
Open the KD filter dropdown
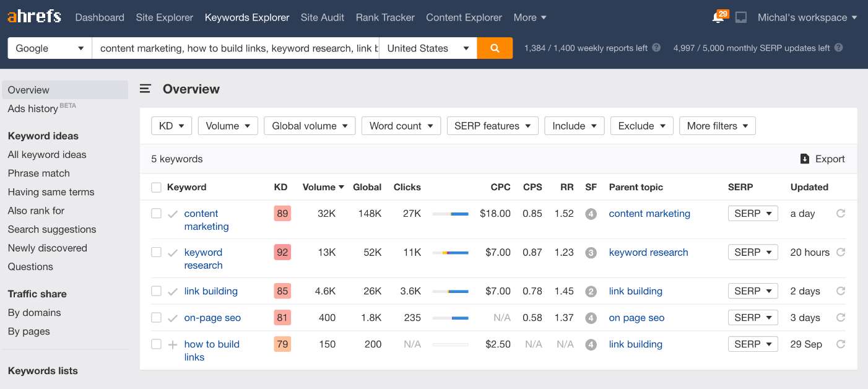[x=171, y=126]
